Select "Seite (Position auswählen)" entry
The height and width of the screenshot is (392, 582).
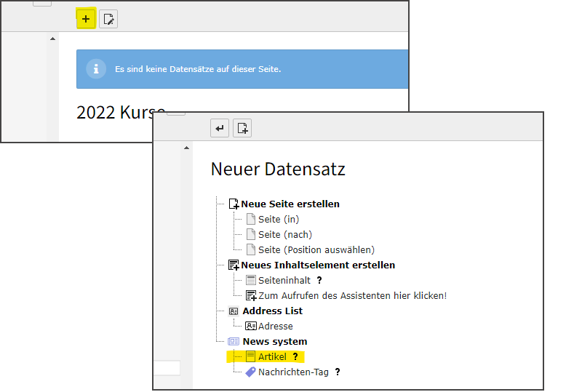(x=316, y=249)
